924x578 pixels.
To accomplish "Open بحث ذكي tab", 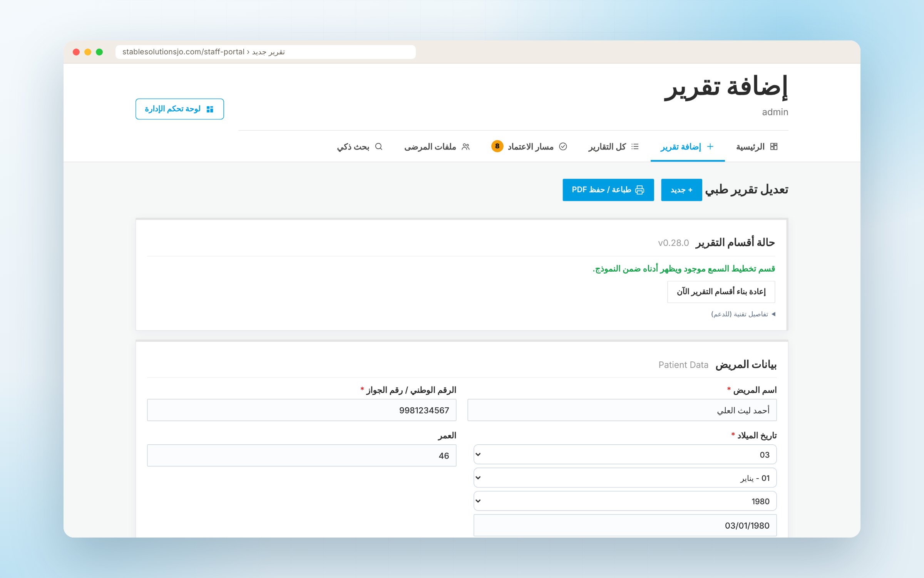I will (x=360, y=146).
